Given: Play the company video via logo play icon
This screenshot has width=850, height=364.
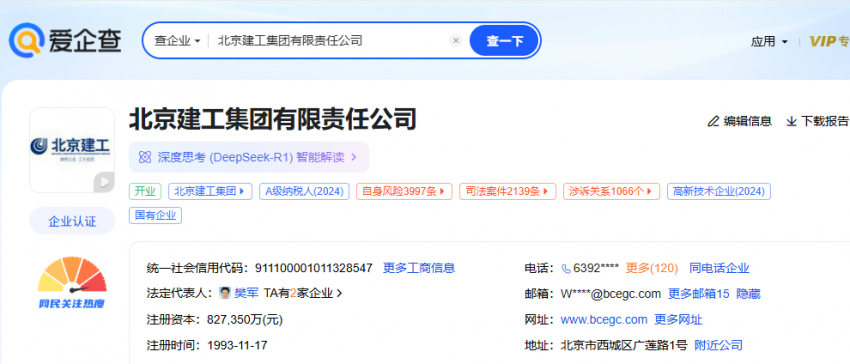Looking at the screenshot, I should 104,182.
